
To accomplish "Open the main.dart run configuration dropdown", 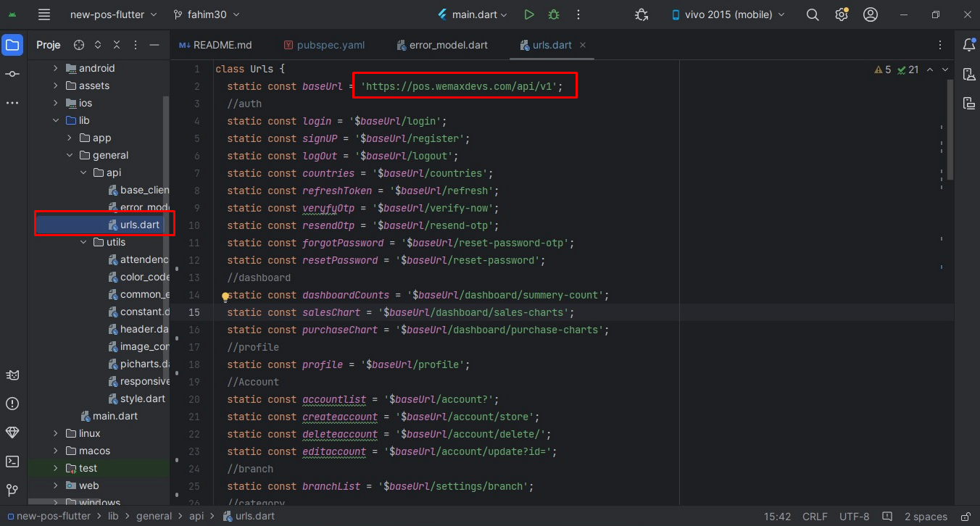I will click(x=472, y=14).
